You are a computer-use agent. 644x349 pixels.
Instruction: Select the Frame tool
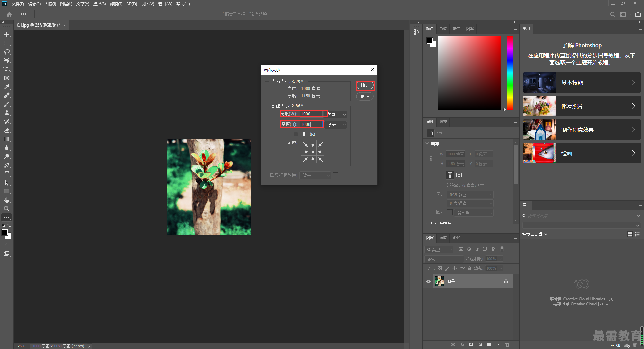7,78
